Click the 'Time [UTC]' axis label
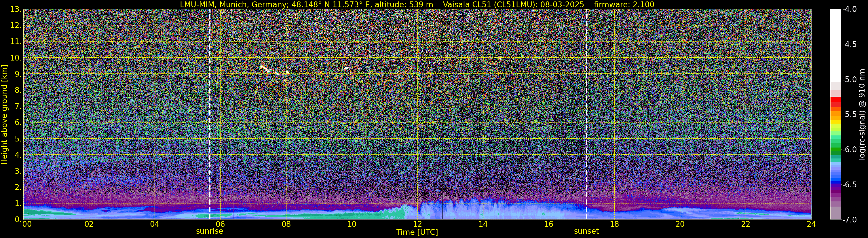868x238 pixels. [417, 232]
